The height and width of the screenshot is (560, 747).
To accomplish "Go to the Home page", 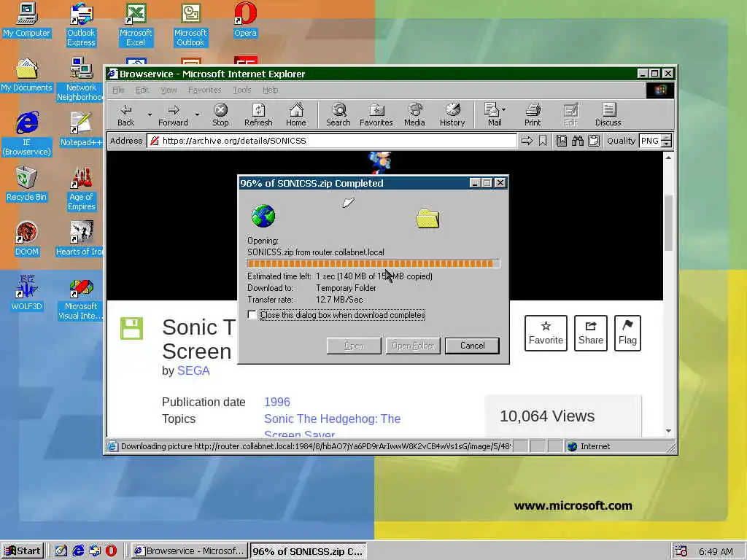I will tap(296, 115).
